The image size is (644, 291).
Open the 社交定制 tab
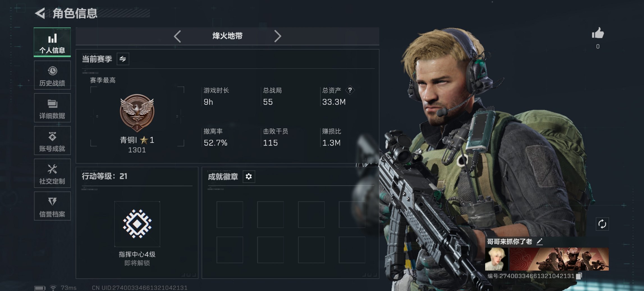coord(52,173)
